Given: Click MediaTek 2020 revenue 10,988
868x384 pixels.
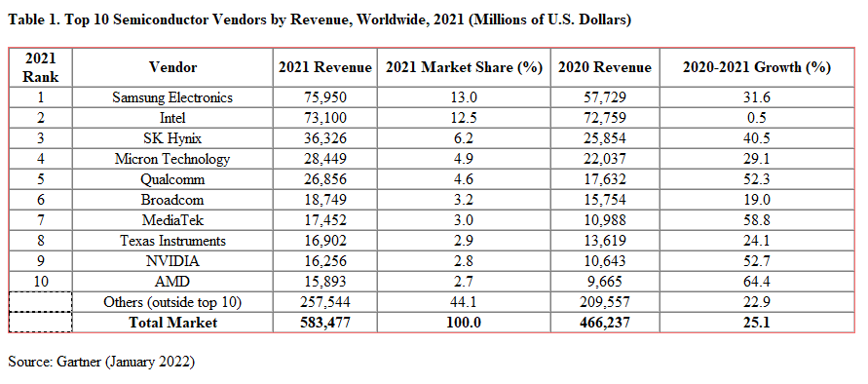Looking at the screenshot, I should click(605, 220).
